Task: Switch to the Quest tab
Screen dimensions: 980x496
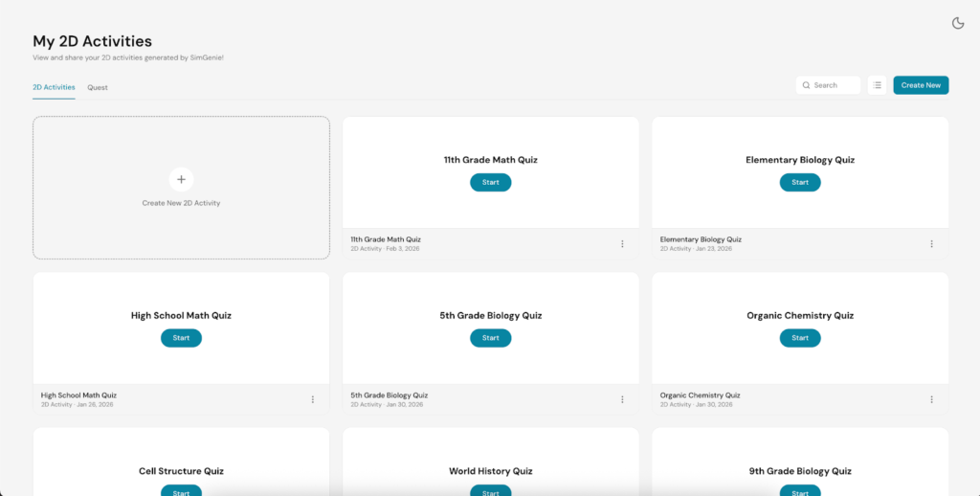Action: pyautogui.click(x=98, y=87)
